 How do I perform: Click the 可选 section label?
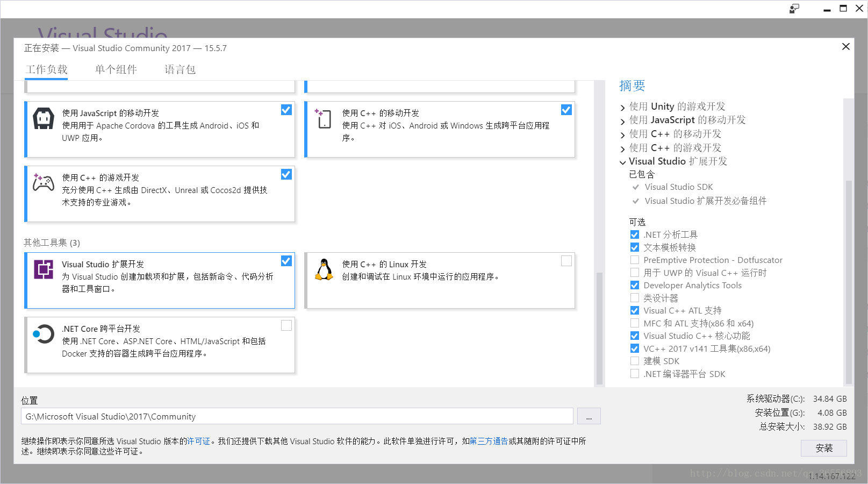click(637, 222)
